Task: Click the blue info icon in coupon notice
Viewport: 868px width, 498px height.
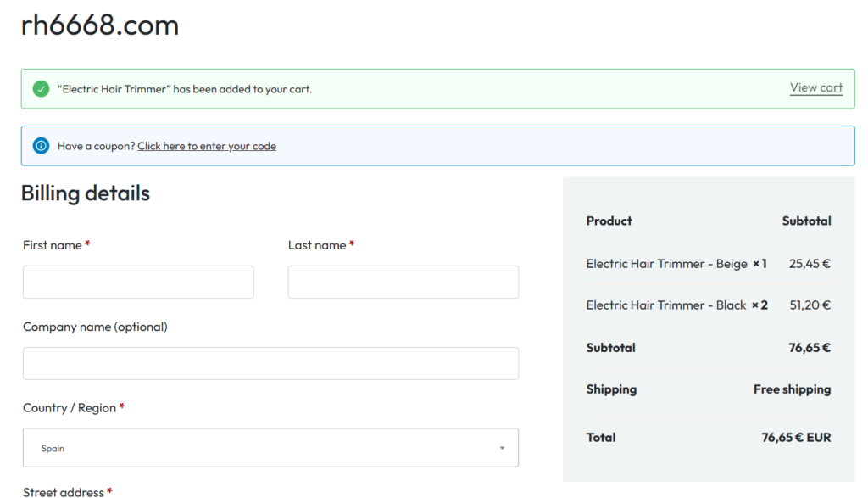Action: point(41,146)
